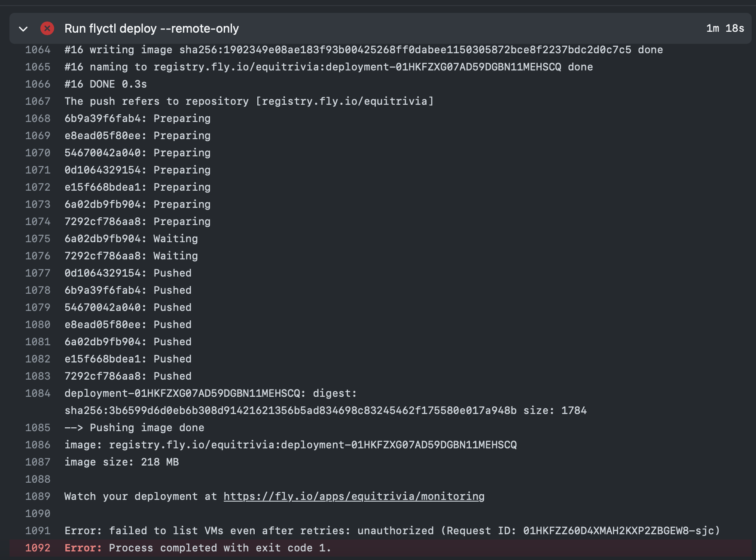
Task: Click line number 1067
Action: (x=38, y=101)
